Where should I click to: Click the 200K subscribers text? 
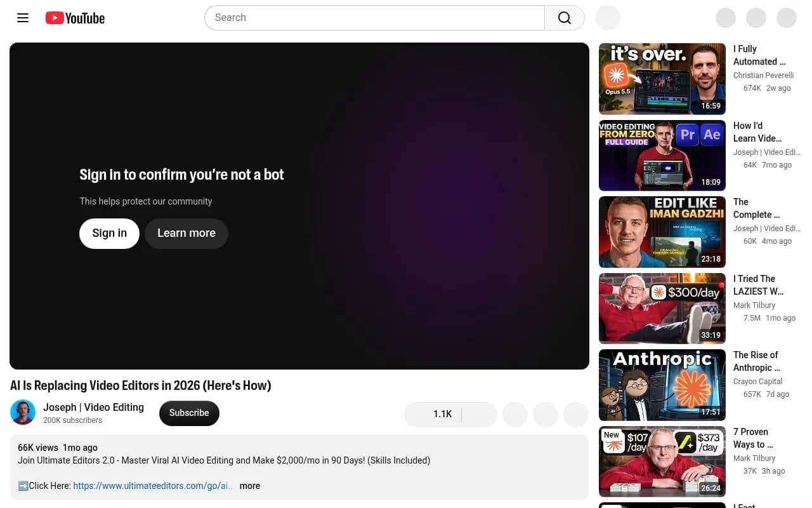[x=72, y=420]
